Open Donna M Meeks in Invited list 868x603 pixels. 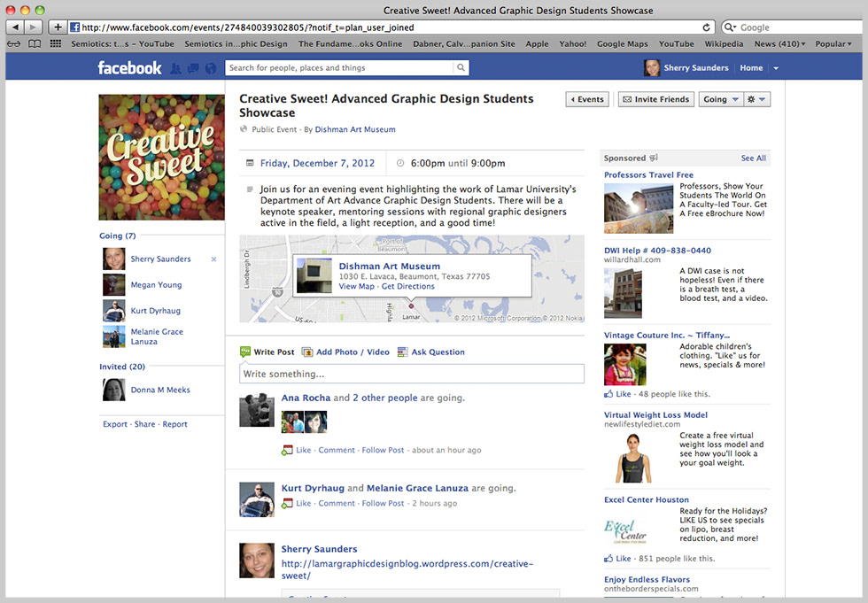[x=160, y=390]
